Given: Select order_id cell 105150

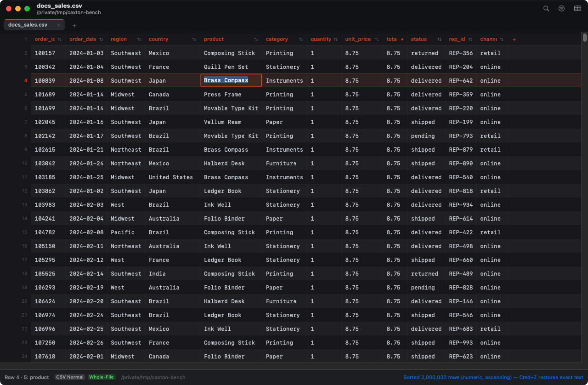Looking at the screenshot, I should [48, 246].
